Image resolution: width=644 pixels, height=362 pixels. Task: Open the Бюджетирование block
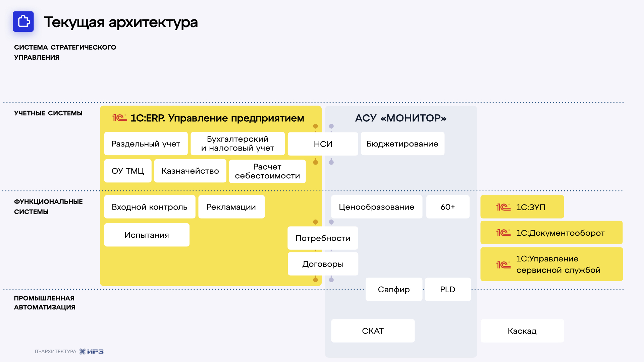click(x=402, y=144)
